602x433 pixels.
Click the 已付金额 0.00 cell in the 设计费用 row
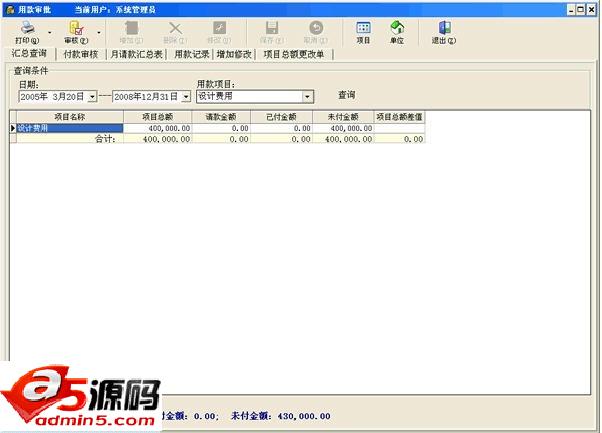(281, 128)
